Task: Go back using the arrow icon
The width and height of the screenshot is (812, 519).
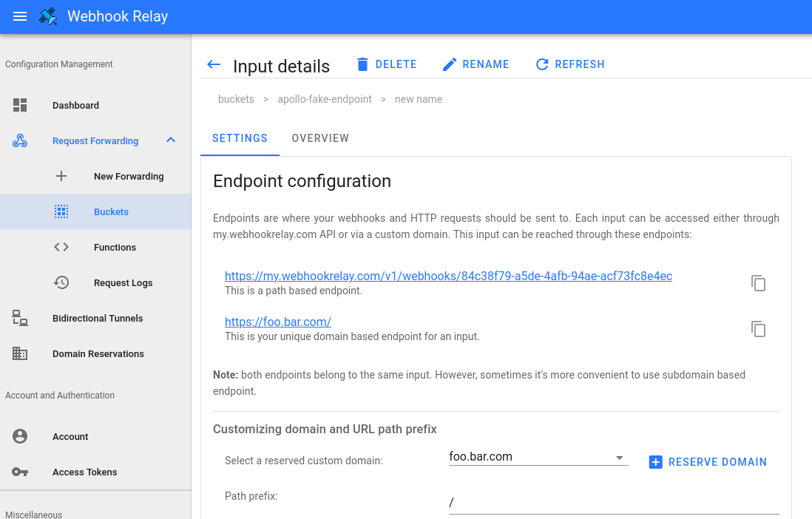Action: pos(214,64)
